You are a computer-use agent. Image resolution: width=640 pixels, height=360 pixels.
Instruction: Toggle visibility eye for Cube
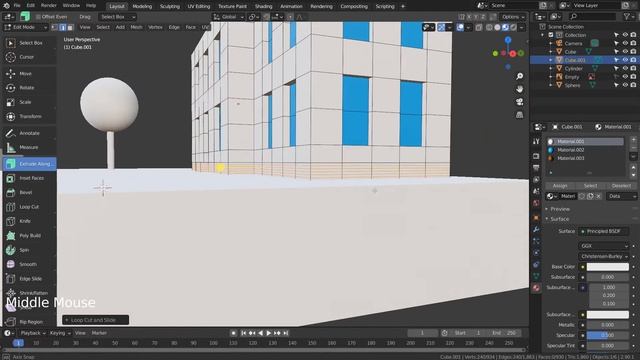624,52
